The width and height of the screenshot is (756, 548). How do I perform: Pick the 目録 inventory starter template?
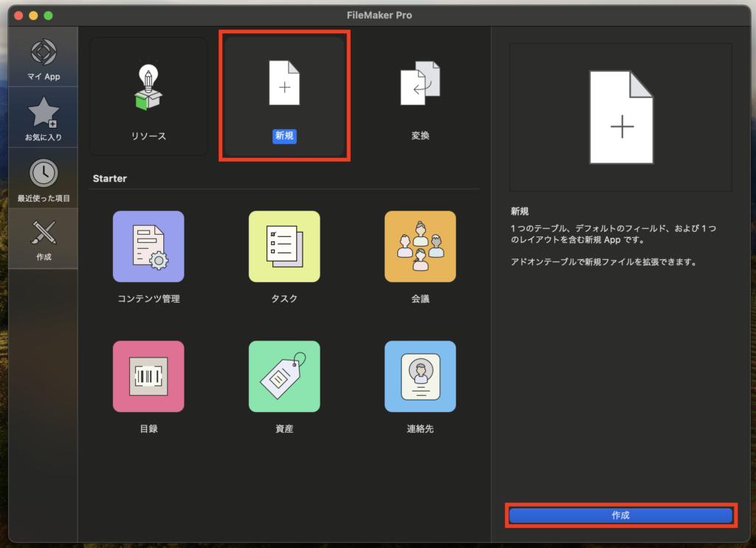click(x=148, y=387)
